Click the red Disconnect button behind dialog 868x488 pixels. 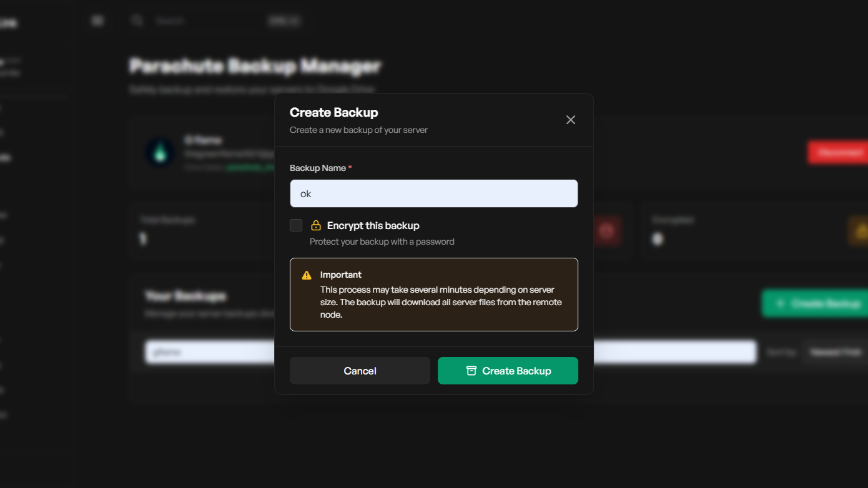click(x=838, y=152)
